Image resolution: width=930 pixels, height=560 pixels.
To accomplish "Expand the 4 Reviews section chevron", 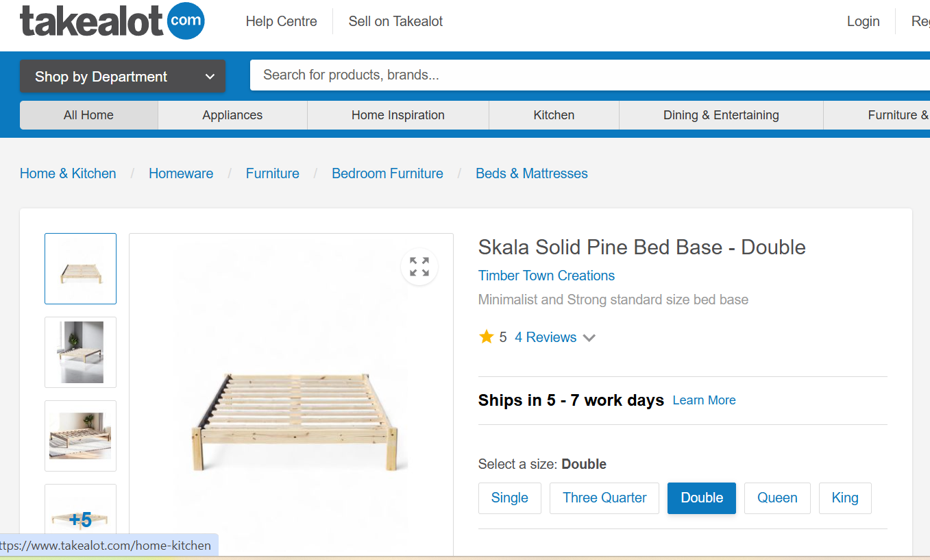I will (589, 337).
